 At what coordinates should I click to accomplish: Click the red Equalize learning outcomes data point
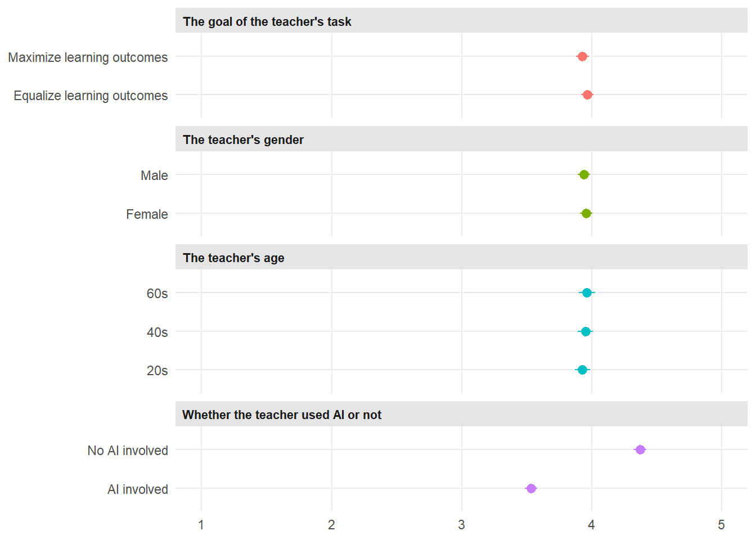pos(587,95)
